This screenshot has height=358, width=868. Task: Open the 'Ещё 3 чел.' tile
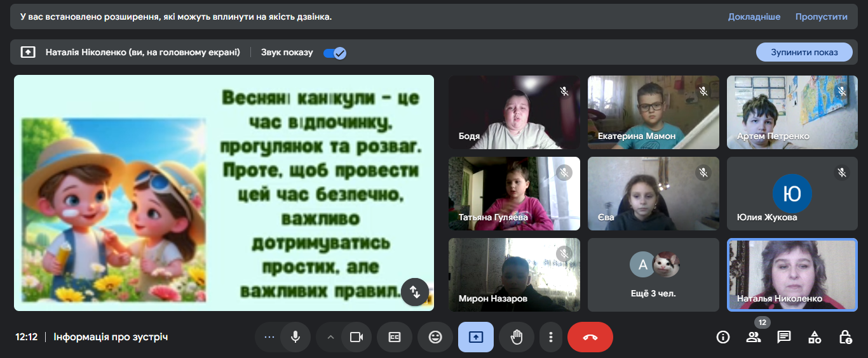tap(653, 275)
